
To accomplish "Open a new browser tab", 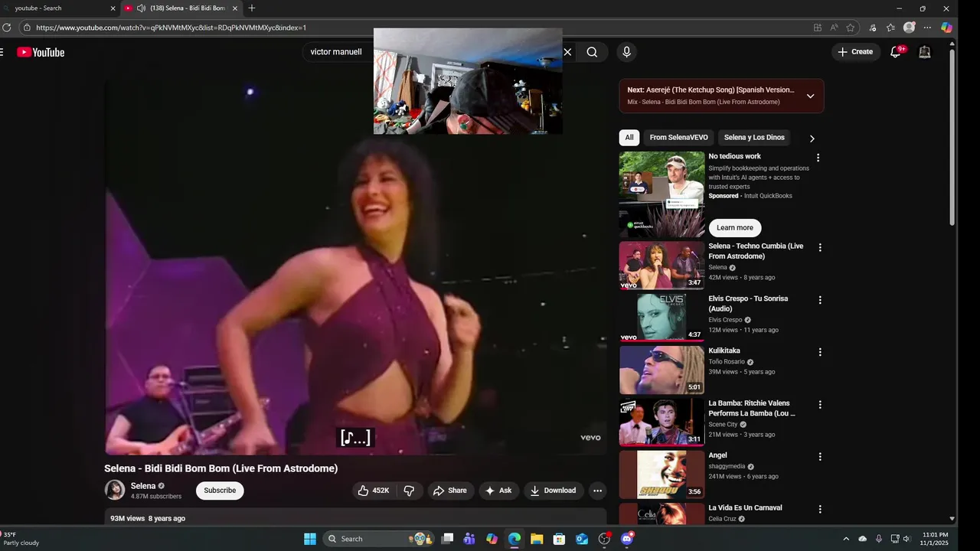I will [x=252, y=8].
